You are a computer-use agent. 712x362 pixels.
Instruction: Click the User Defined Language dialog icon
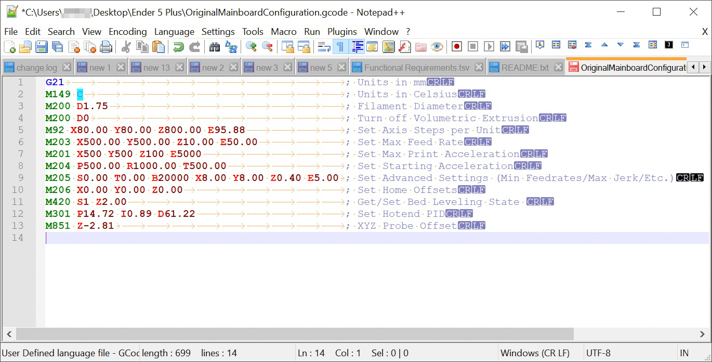pyautogui.click(x=372, y=46)
